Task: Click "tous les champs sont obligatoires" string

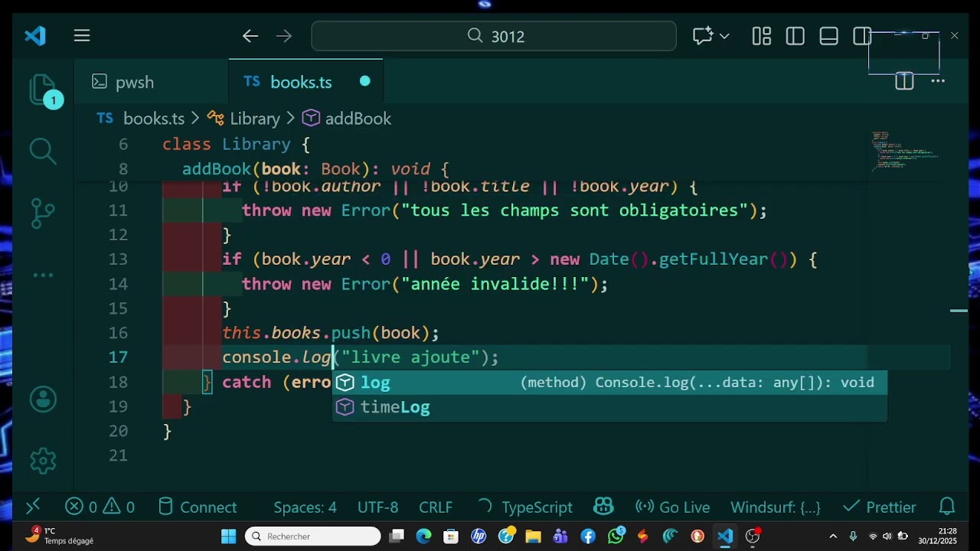Action: point(574,210)
